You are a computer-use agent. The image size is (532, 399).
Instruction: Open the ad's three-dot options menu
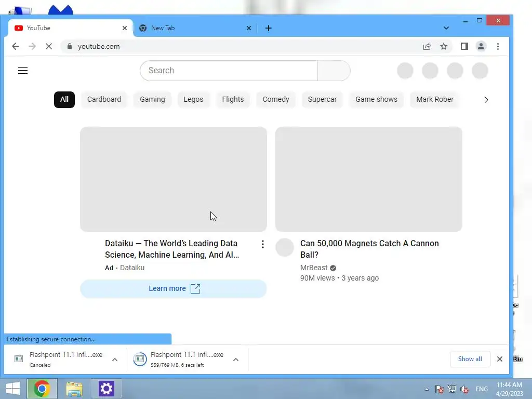[262, 244]
